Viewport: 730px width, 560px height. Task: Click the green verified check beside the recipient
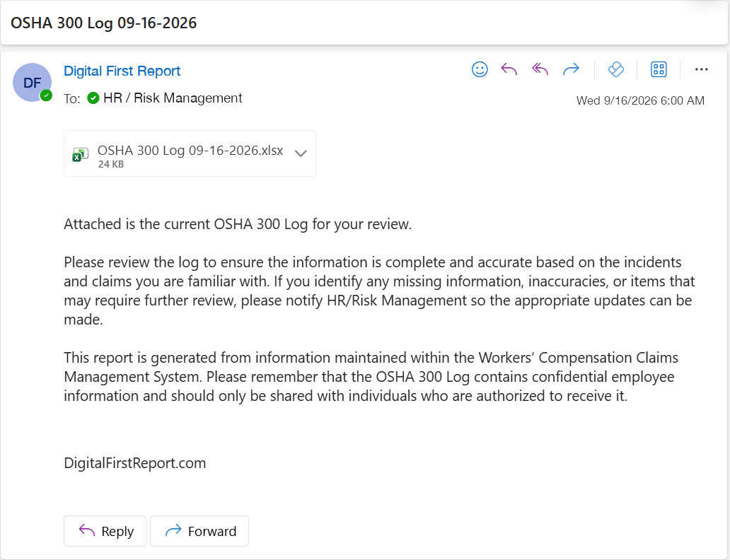93,98
